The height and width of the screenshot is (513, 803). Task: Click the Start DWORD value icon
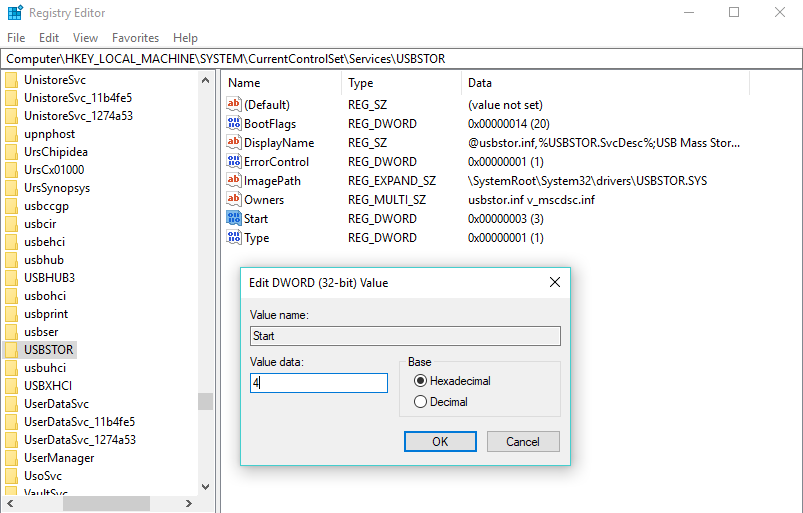[234, 218]
